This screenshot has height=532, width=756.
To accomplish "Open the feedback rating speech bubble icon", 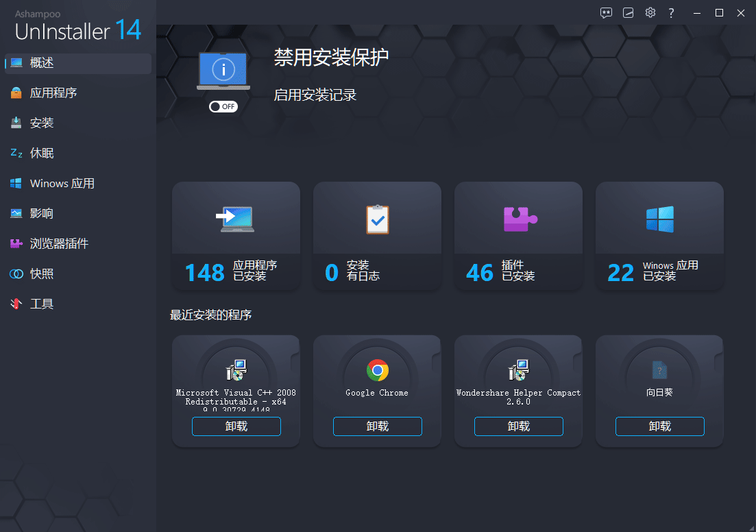I will point(606,13).
